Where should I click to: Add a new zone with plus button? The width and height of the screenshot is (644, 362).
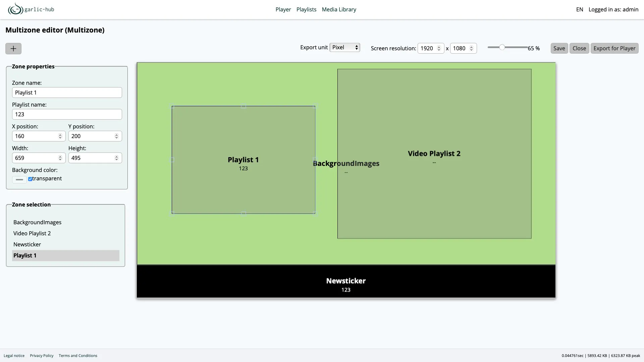coord(13,49)
